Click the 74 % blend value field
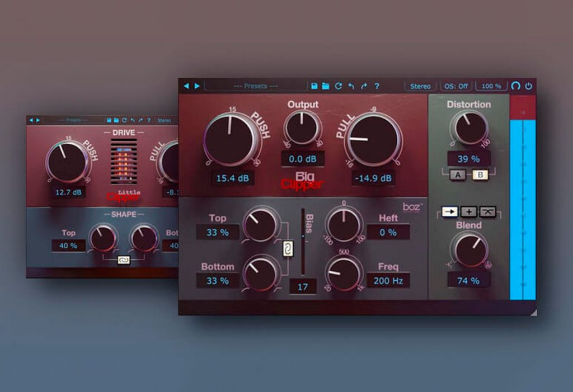Image resolution: width=573 pixels, height=392 pixels. point(468,281)
